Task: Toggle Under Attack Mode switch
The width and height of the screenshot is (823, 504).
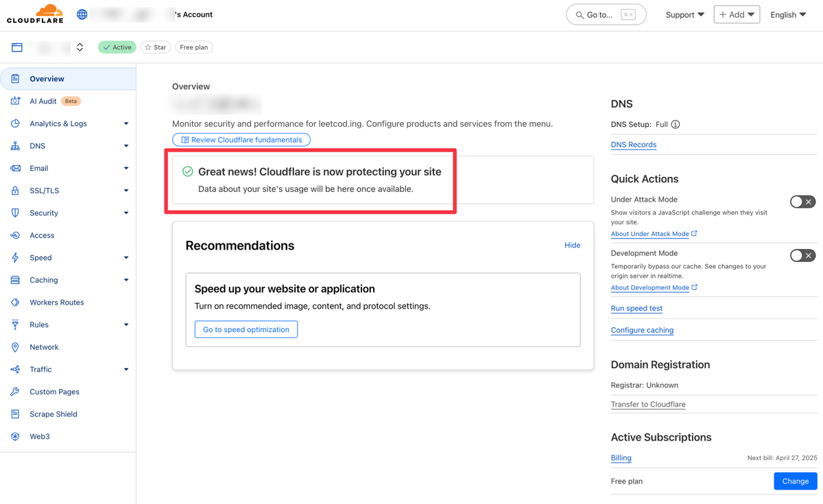Action: [x=802, y=202]
